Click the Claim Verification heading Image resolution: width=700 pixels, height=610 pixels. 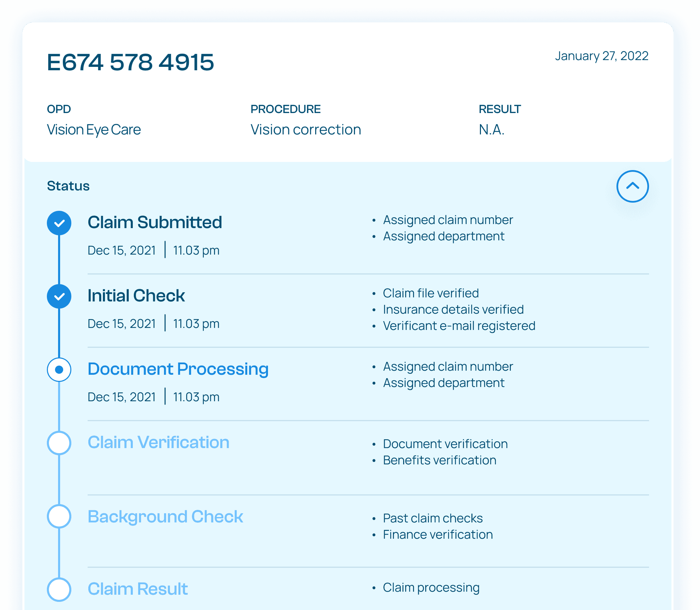pos(158,443)
